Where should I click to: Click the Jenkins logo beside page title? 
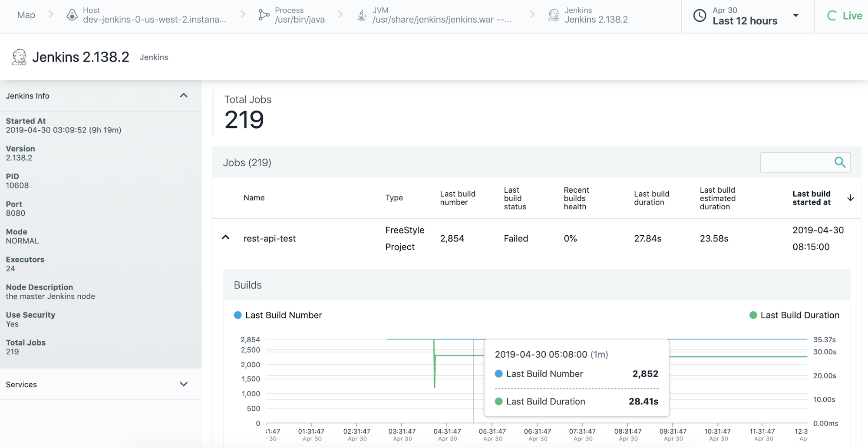click(x=19, y=57)
